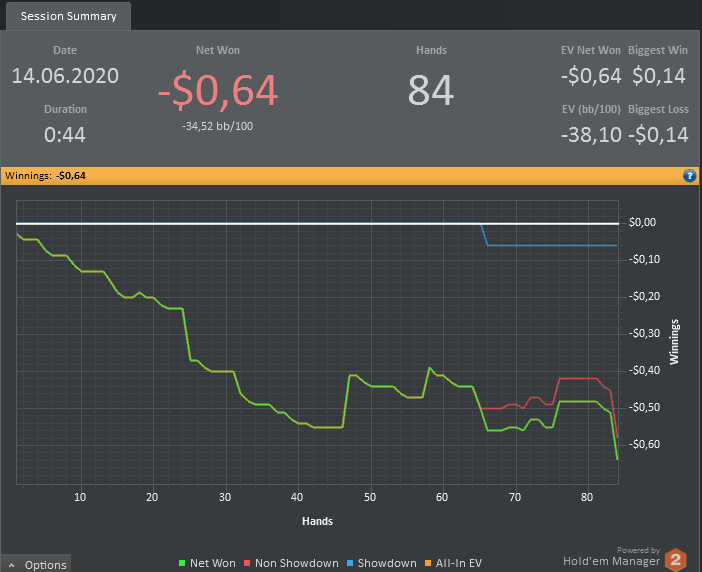Toggle the blue Showdown legend marker
Image resolution: width=702 pixels, height=572 pixels.
pos(350,563)
